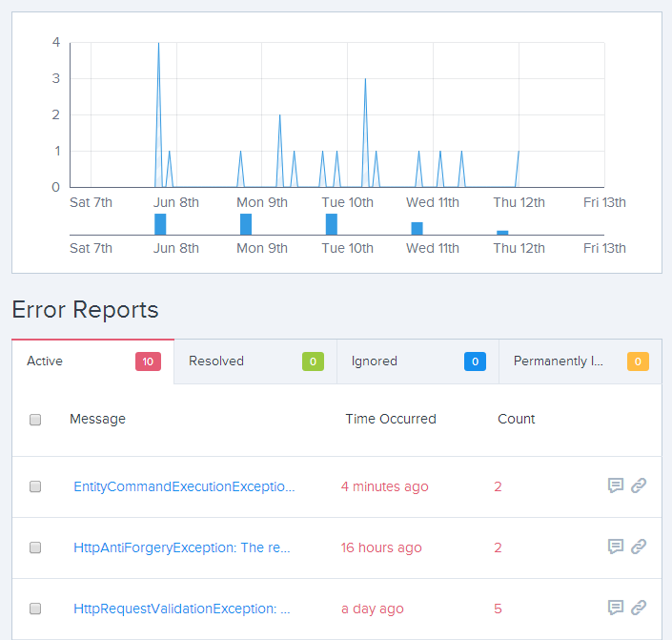Click the blue 0 badge on Ignored
The image size is (672, 640).
[x=475, y=361]
